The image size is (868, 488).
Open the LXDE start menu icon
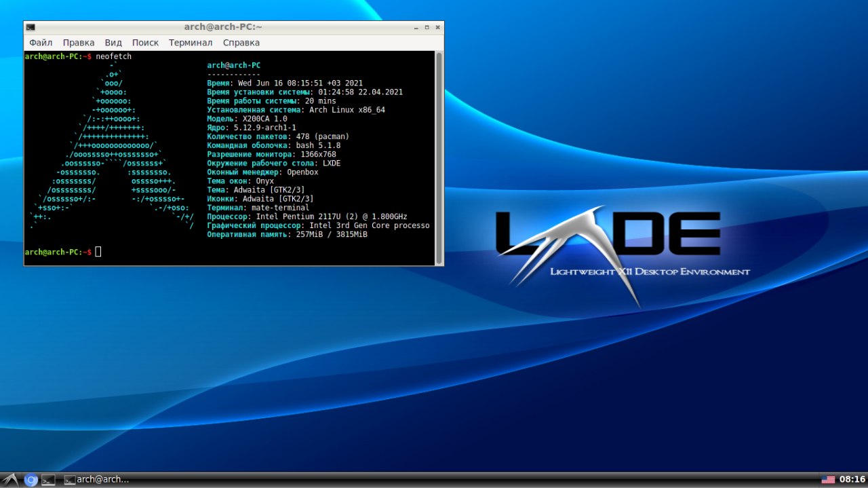pyautogui.click(x=11, y=480)
